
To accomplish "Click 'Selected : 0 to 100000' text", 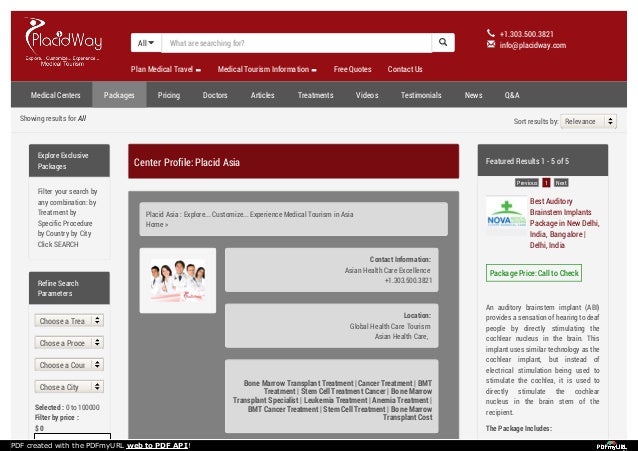I will pos(67,407).
